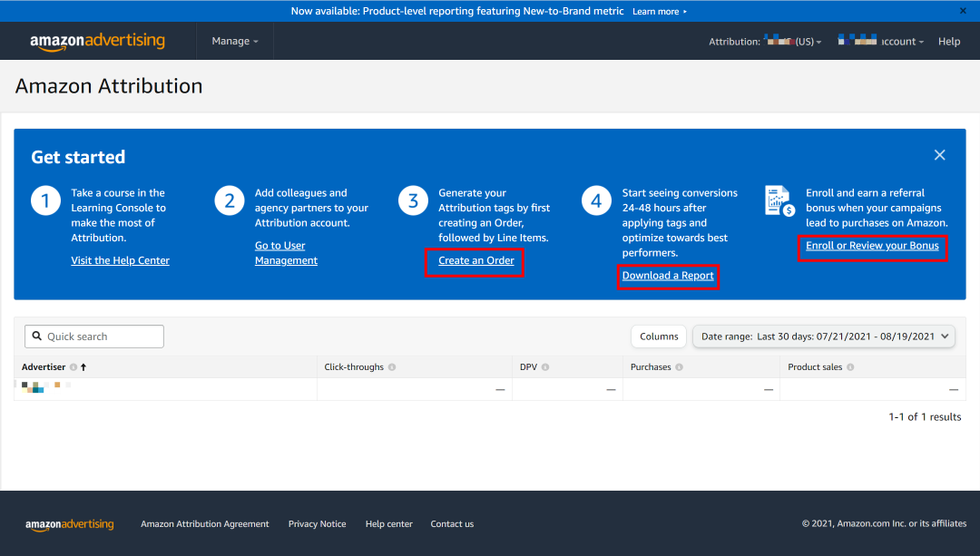
Task: Open Go to User Management link
Action: point(286,253)
